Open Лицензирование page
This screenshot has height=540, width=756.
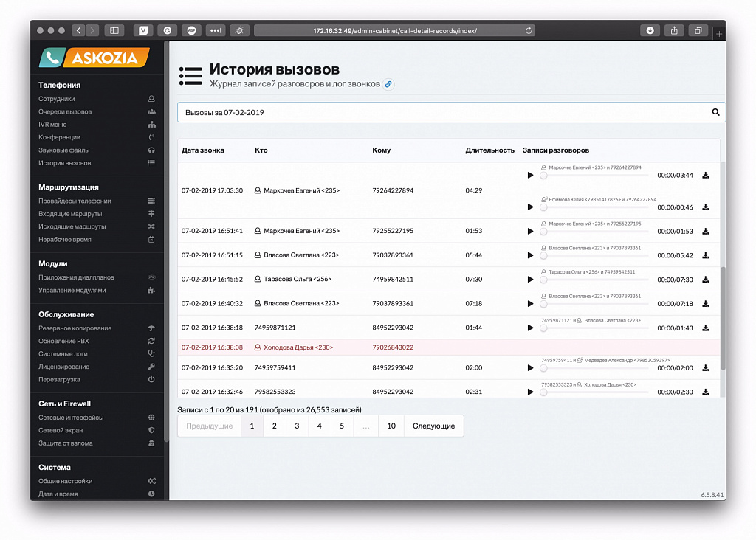(64, 367)
